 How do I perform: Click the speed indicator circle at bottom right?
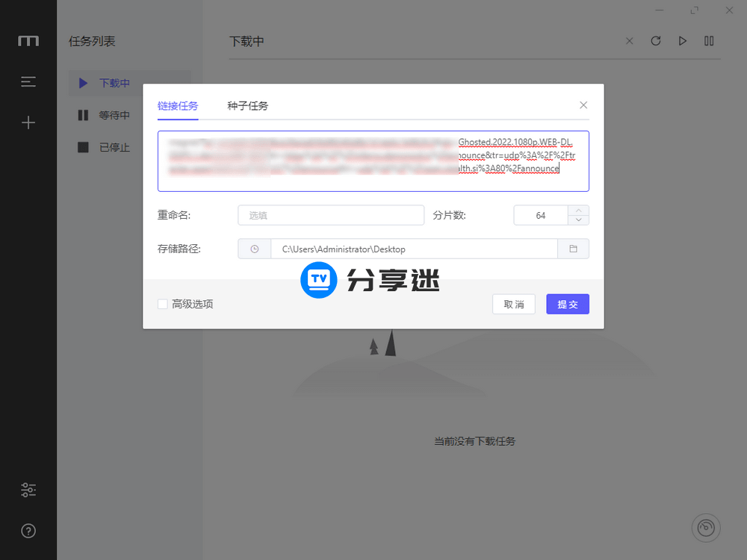[x=706, y=528]
